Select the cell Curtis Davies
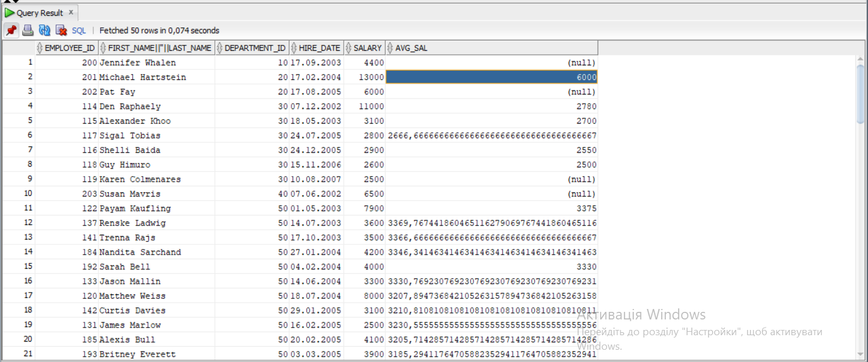 click(156, 310)
